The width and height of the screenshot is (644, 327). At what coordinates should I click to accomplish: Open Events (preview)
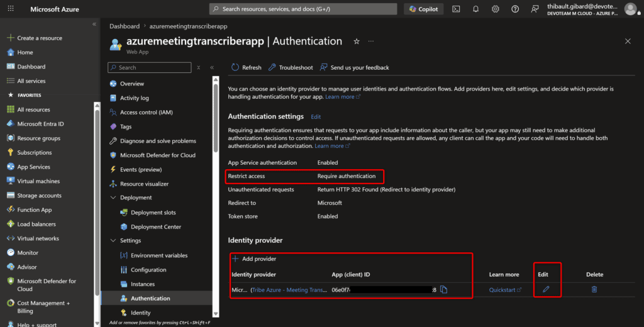[140, 169]
